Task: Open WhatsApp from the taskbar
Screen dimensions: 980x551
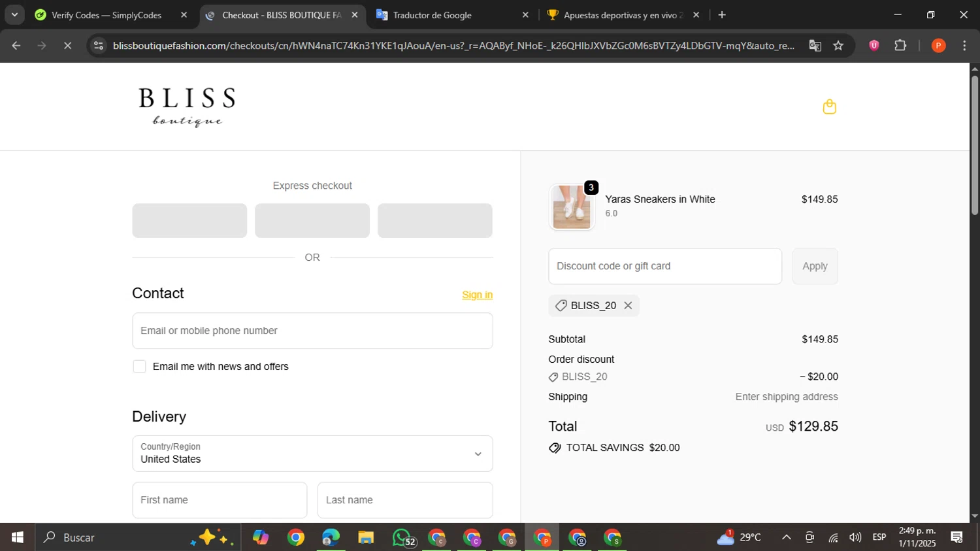Action: tap(402, 537)
